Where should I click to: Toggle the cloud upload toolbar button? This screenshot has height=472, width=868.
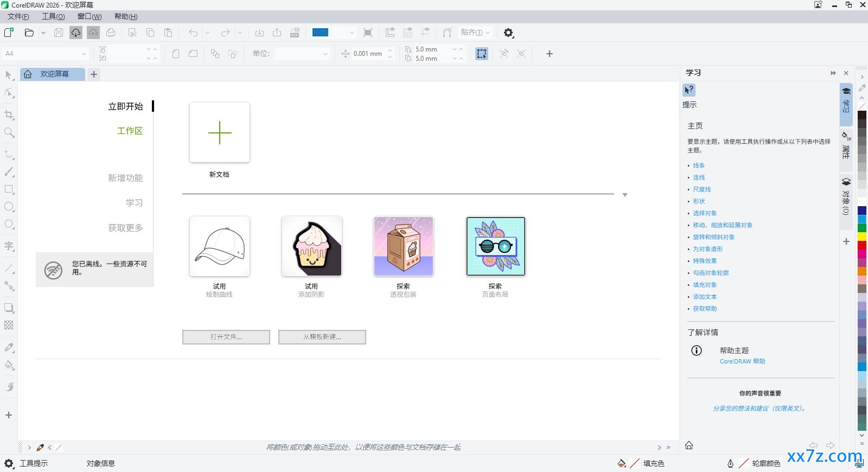(93, 33)
